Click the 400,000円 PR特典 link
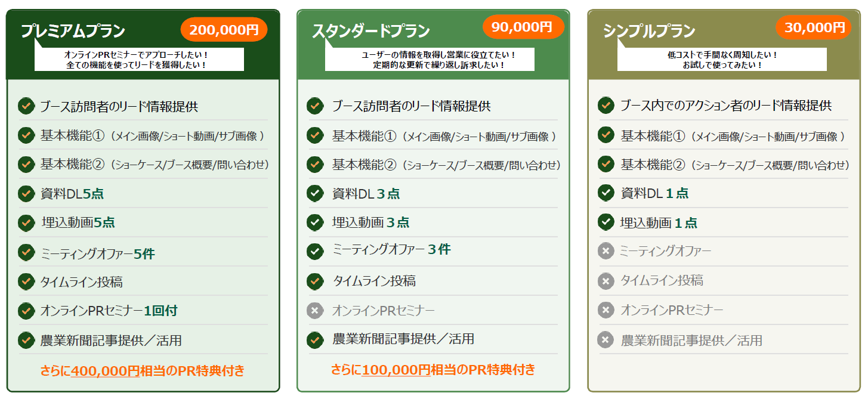Image resolution: width=868 pixels, height=396 pixels. point(105,371)
